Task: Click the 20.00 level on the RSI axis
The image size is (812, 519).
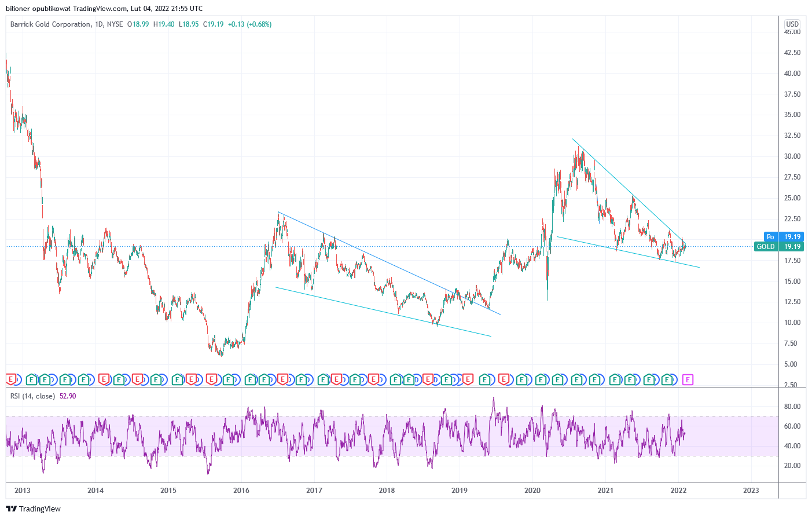Action: (792, 466)
